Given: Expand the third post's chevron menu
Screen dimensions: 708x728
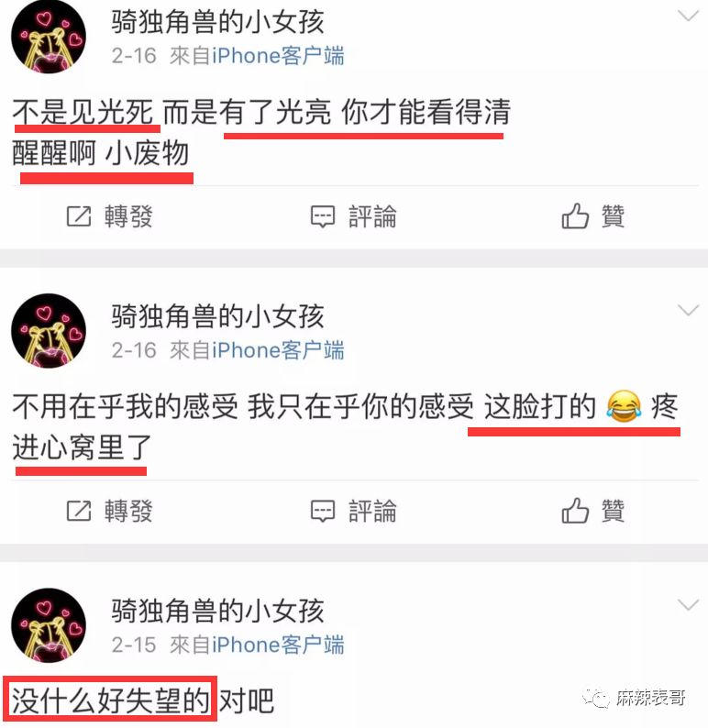Looking at the screenshot, I should pyautogui.click(x=688, y=604).
